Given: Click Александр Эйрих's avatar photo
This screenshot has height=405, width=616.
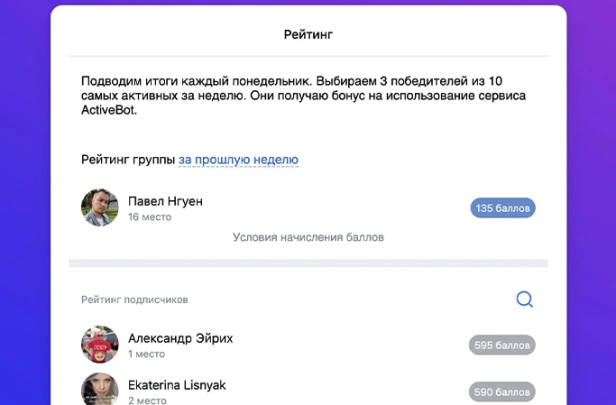Looking at the screenshot, I should tap(100, 345).
